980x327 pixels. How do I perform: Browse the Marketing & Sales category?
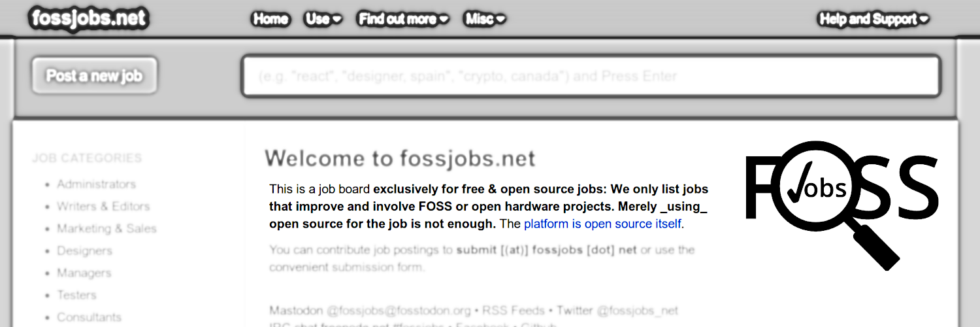pyautogui.click(x=106, y=229)
